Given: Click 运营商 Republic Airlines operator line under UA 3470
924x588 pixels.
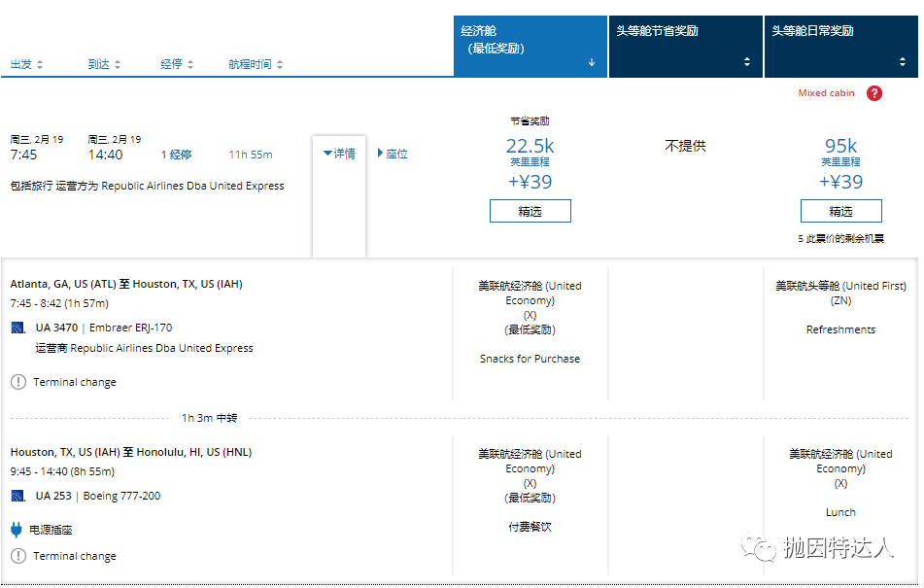Looking at the screenshot, I should (x=145, y=348).
